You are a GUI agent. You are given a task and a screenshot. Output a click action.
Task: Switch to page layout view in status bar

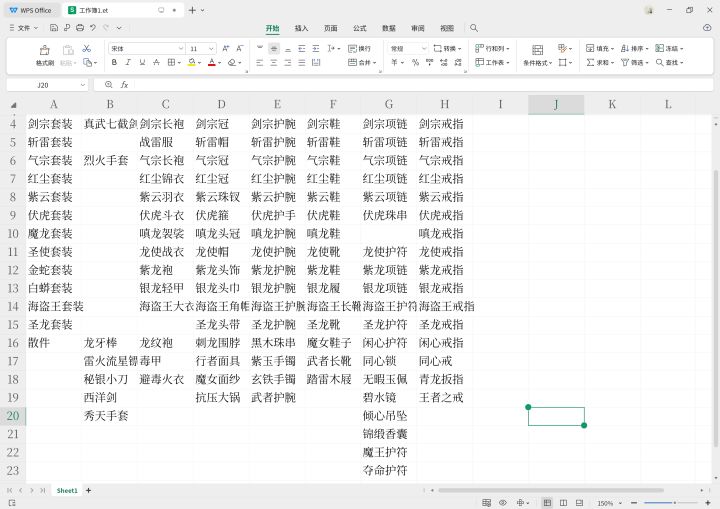[563, 503]
